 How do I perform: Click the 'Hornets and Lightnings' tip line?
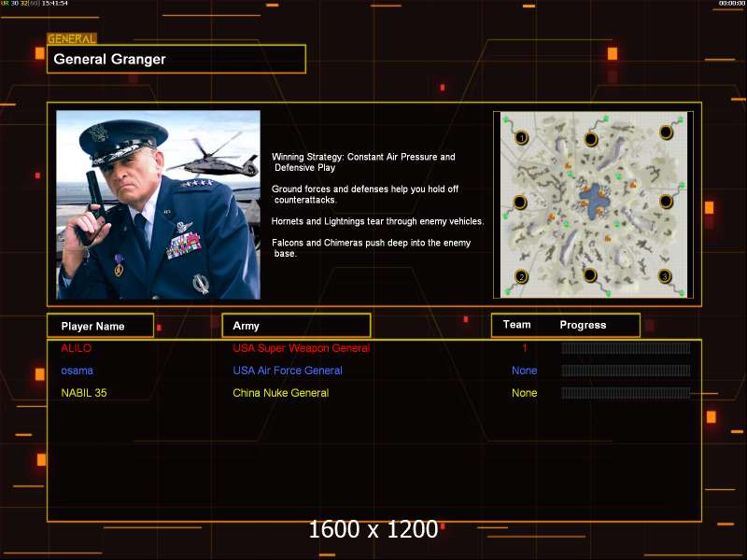377,221
